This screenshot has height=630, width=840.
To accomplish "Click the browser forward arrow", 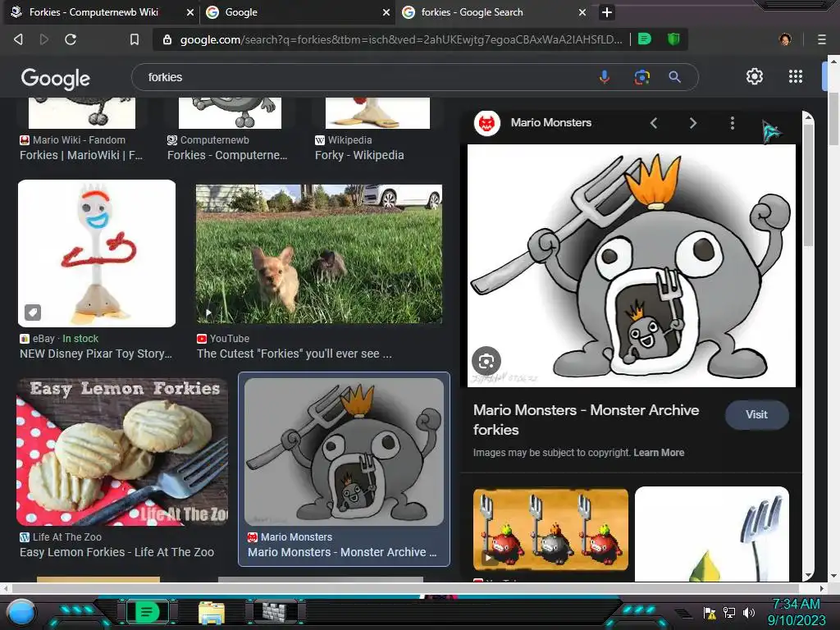I will (x=44, y=39).
